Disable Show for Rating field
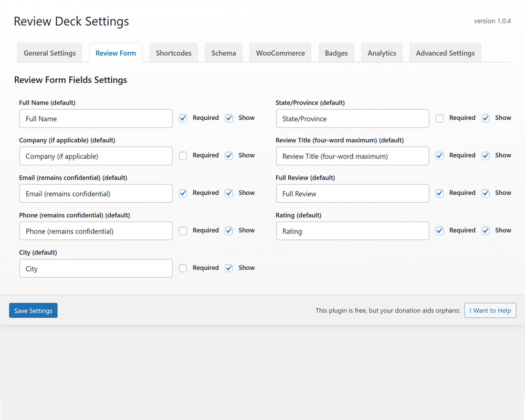525x420 pixels. point(486,230)
